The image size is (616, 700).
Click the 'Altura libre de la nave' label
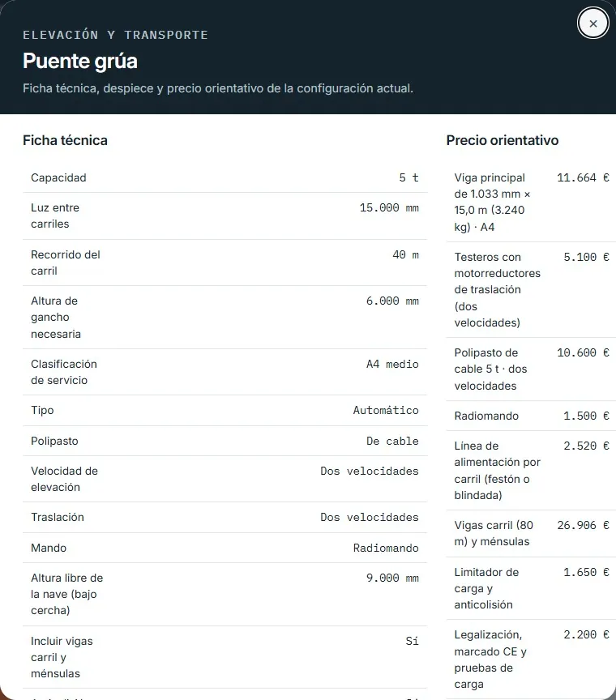pyautogui.click(x=67, y=594)
